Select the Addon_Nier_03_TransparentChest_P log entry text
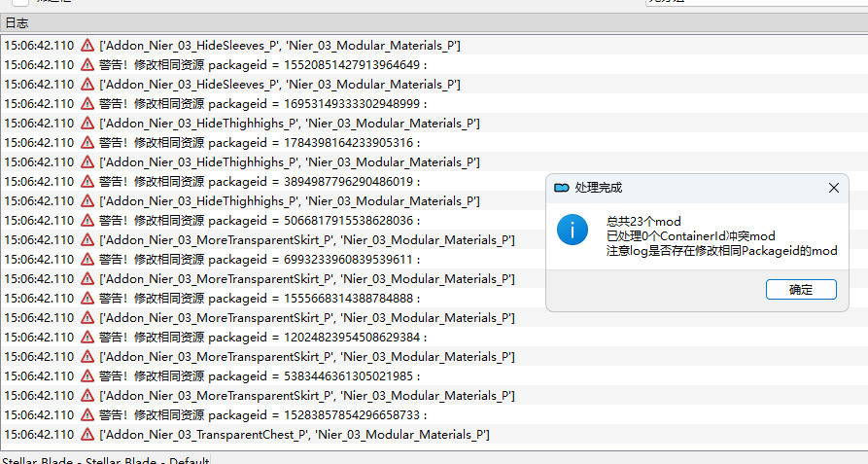The image size is (868, 464). pyautogui.click(x=295, y=435)
